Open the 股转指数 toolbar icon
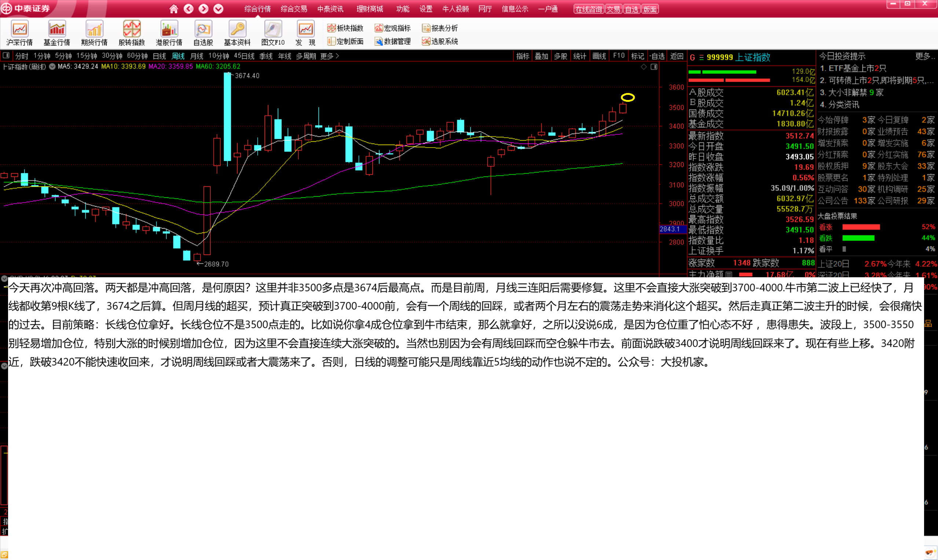The image size is (938, 560). pos(132,33)
